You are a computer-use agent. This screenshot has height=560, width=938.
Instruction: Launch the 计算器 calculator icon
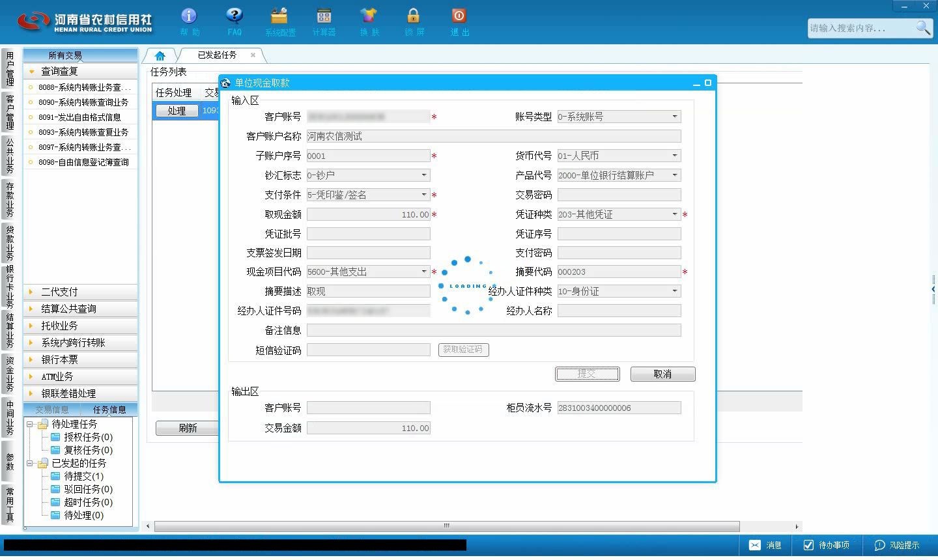(324, 21)
